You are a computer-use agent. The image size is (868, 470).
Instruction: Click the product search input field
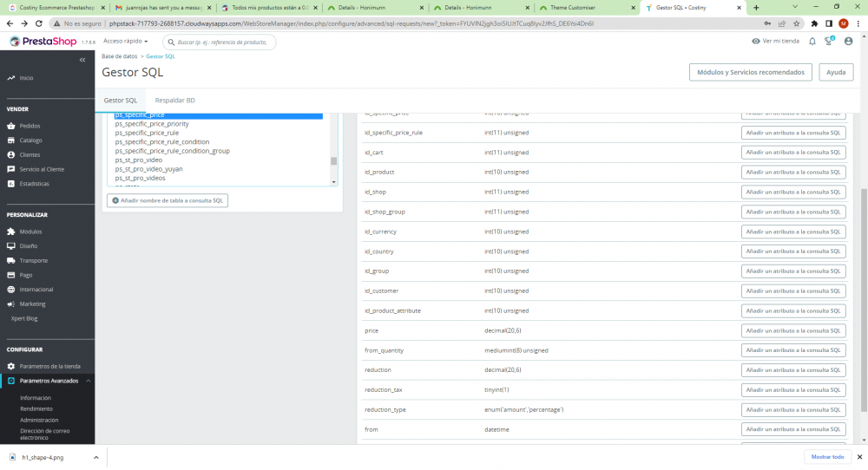coord(220,42)
